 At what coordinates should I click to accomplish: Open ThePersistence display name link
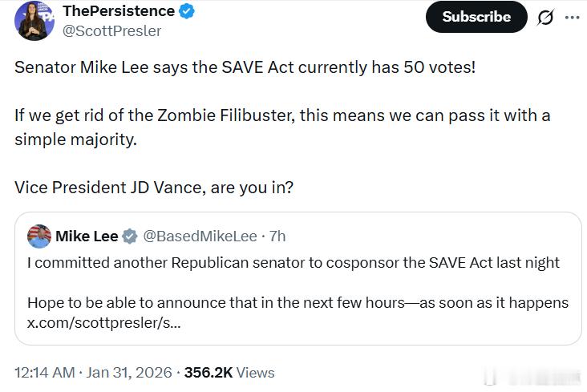(x=118, y=11)
